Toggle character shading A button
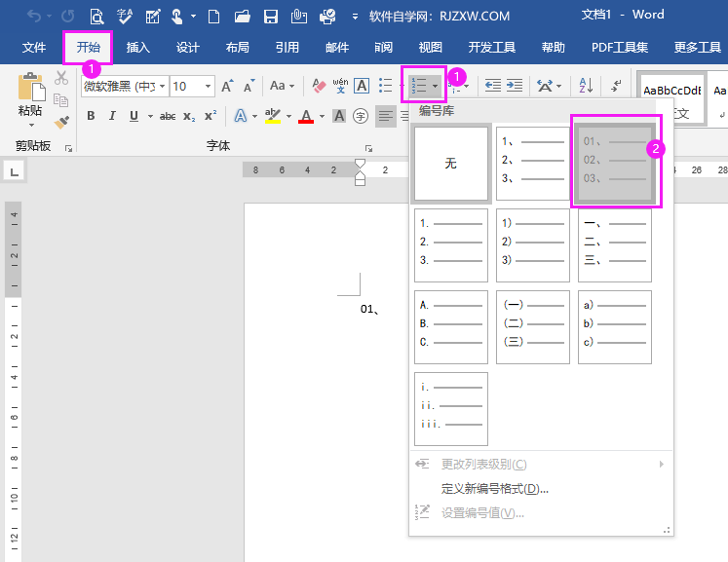Screen dimensions: 728x562 coord(339,116)
